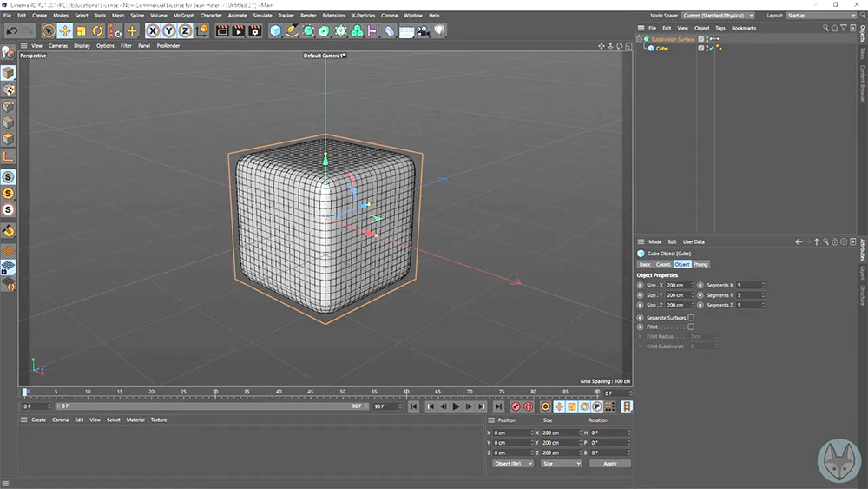Image resolution: width=868 pixels, height=489 pixels.
Task: Toggle the Y axis lock icon
Action: tap(169, 31)
